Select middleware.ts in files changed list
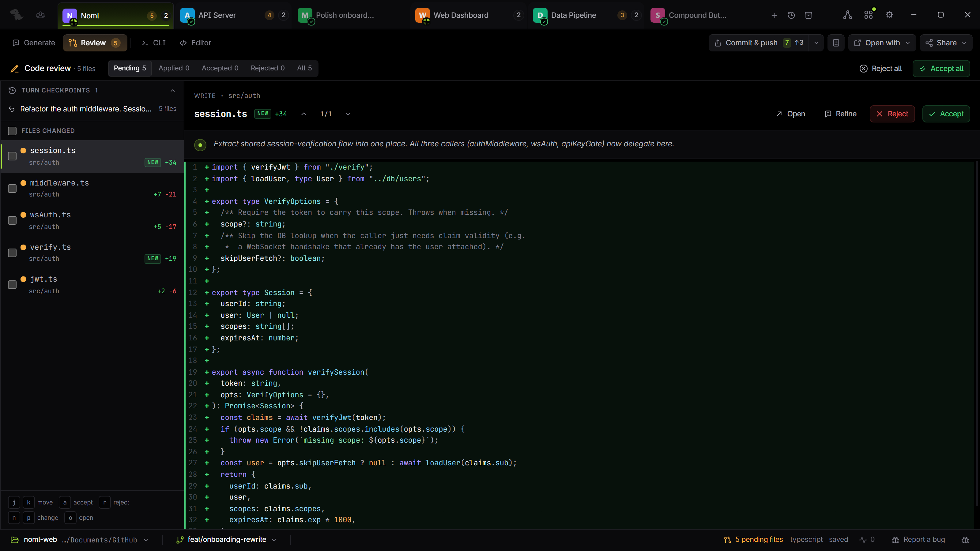Image resolution: width=980 pixels, height=551 pixels. (x=92, y=188)
